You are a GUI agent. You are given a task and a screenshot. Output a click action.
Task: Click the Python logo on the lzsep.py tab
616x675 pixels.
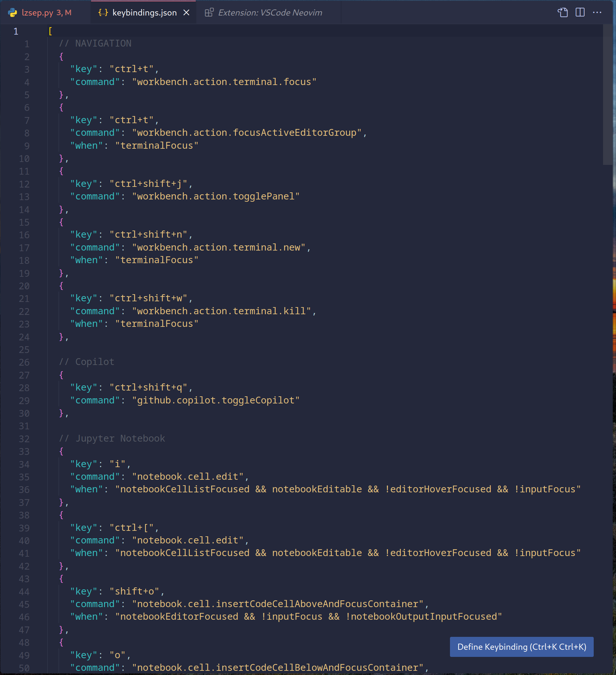(12, 12)
